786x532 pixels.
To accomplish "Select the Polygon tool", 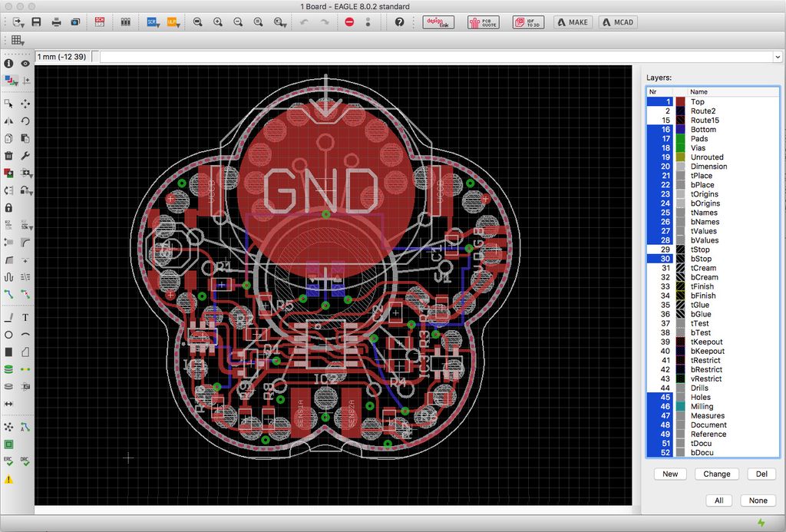I will 25,352.
